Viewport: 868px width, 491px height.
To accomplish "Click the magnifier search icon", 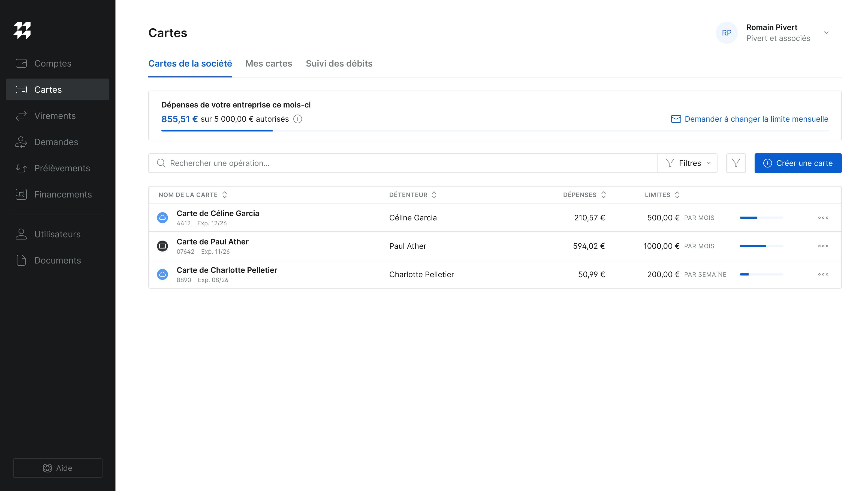I will pos(161,163).
